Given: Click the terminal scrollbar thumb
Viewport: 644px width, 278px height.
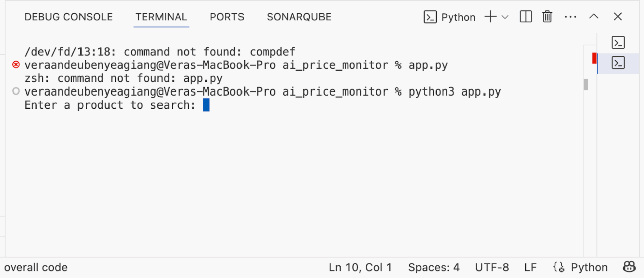Looking at the screenshot, I should pos(586,84).
